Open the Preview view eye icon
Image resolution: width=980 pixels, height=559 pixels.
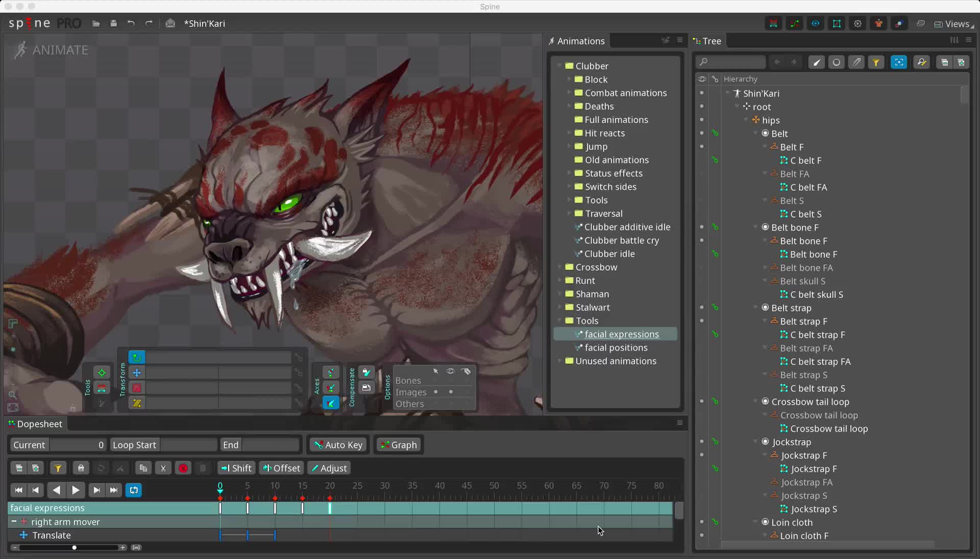(x=816, y=23)
